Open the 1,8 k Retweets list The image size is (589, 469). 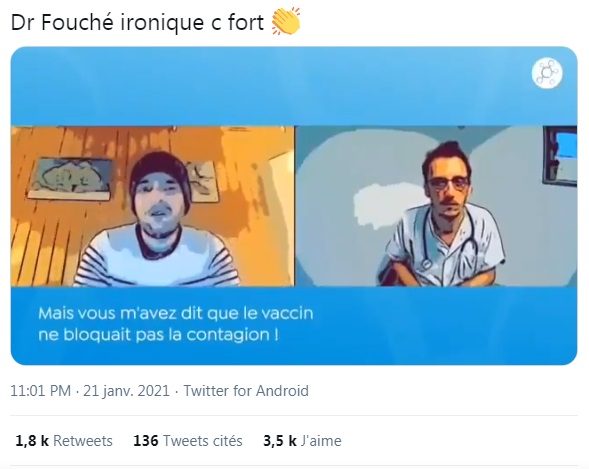pyautogui.click(x=64, y=441)
